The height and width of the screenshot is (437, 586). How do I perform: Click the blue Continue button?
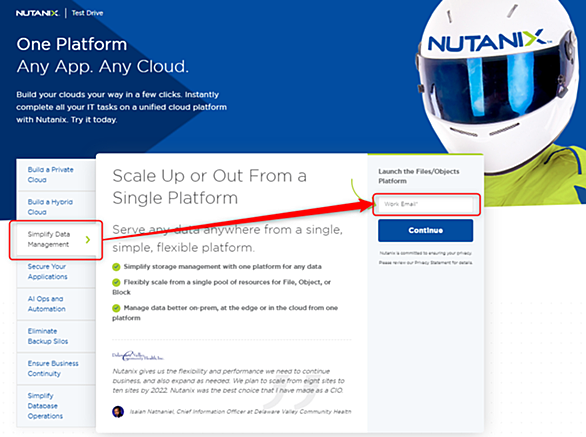click(x=426, y=230)
